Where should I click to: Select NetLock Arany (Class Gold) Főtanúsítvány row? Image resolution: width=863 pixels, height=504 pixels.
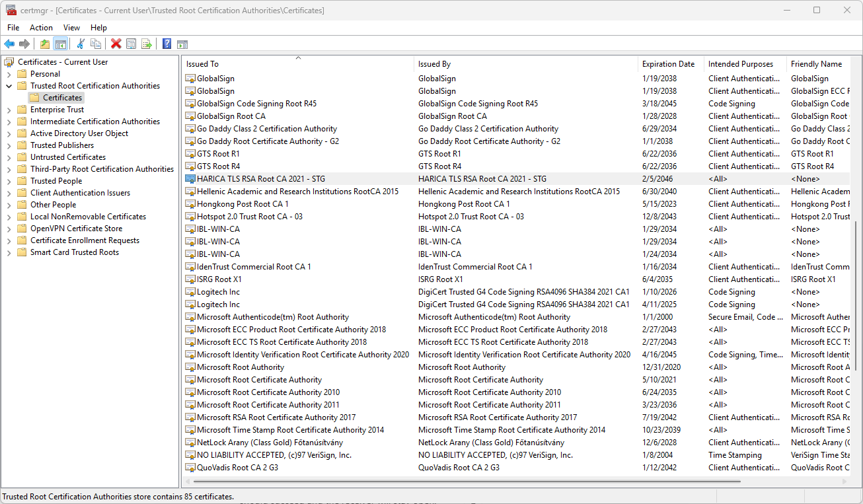pyautogui.click(x=516, y=443)
